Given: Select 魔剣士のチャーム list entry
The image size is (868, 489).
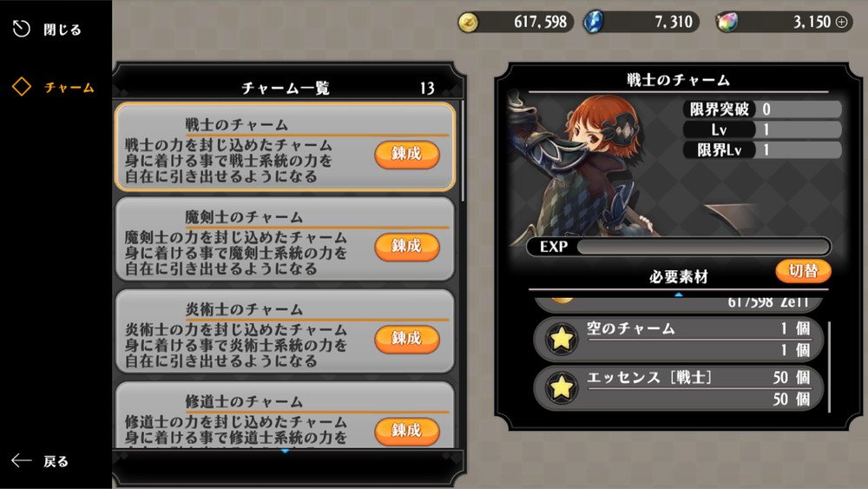Looking at the screenshot, I should click(285, 239).
